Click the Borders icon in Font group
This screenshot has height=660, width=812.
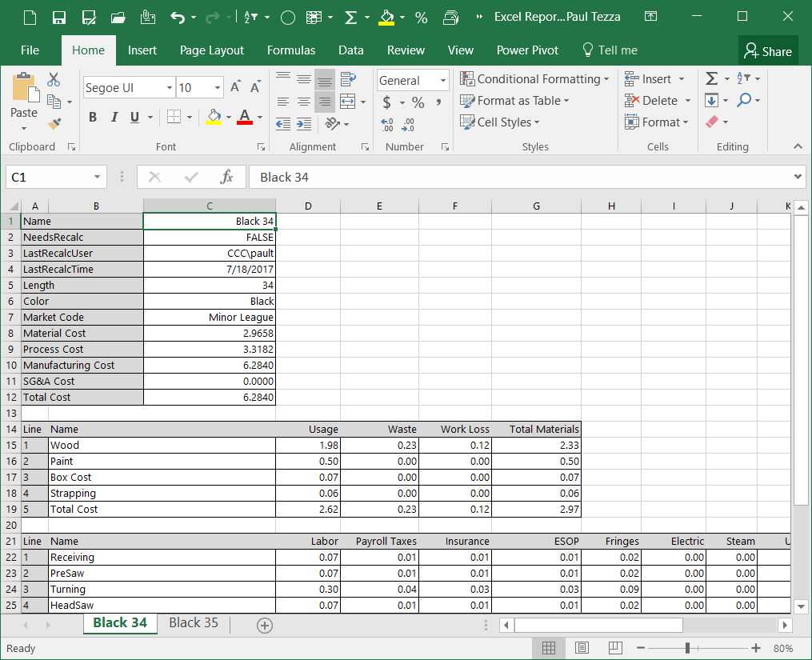click(x=174, y=117)
